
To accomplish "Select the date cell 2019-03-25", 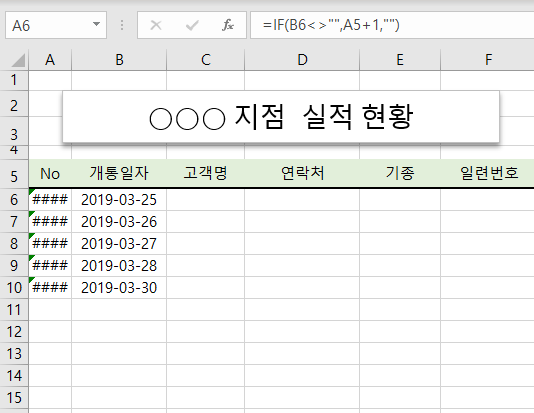I will [x=119, y=200].
